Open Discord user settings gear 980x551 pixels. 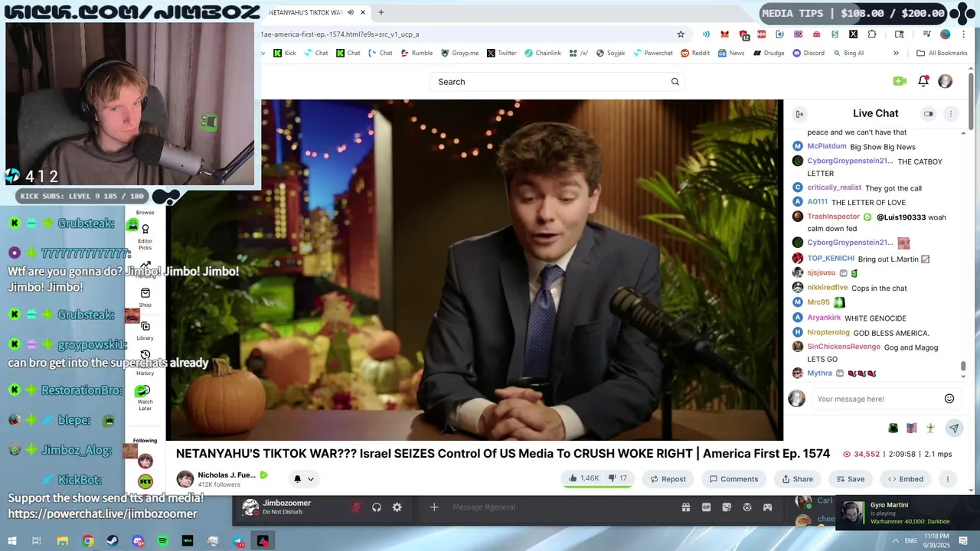(x=397, y=507)
